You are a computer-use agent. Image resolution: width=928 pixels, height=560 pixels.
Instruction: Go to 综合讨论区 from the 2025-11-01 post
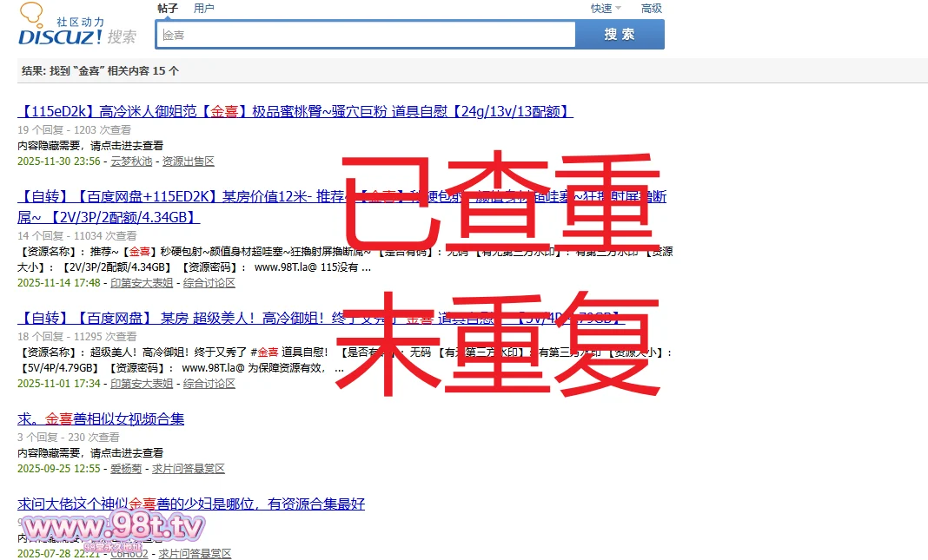click(x=209, y=384)
